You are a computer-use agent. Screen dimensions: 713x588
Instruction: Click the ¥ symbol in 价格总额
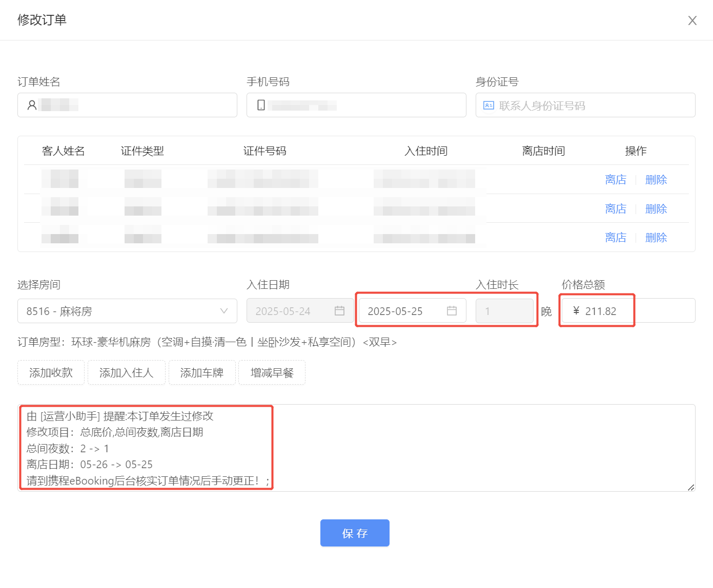(x=576, y=311)
